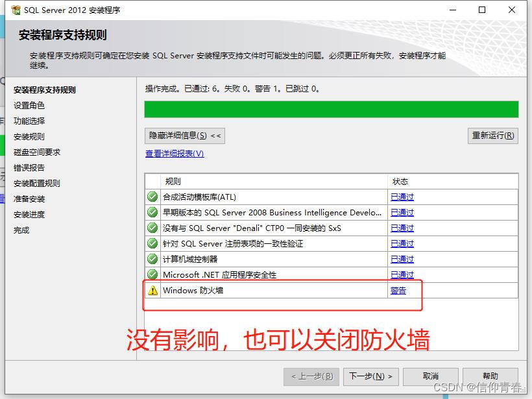Select the 功能选择 step in sidebar
Viewport: 532px width, 399px height.
click(29, 121)
